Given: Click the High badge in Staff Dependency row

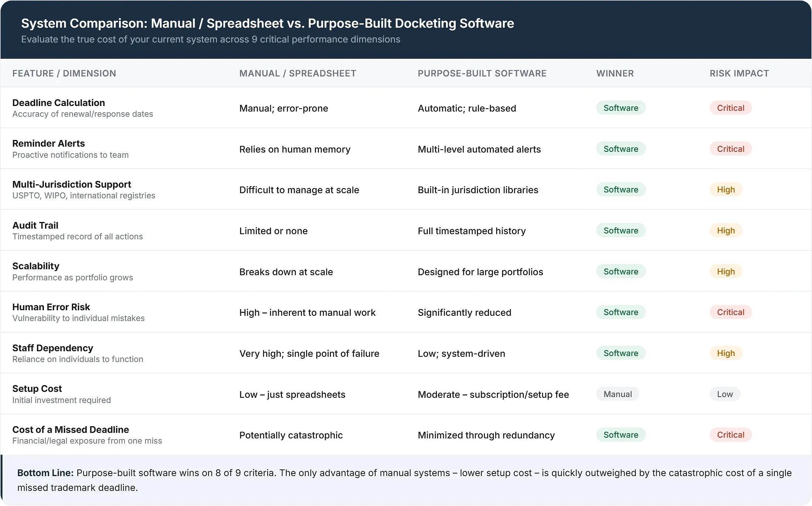Looking at the screenshot, I should coord(726,353).
